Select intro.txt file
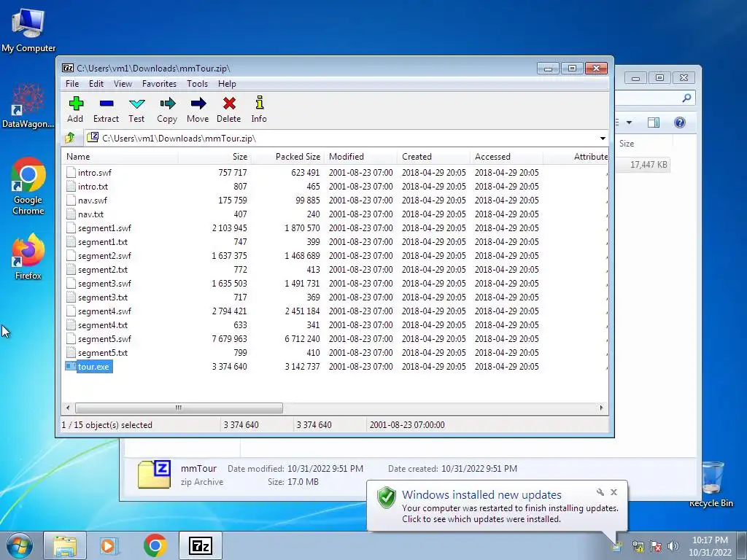Image resolution: width=747 pixels, height=560 pixels. (x=93, y=187)
